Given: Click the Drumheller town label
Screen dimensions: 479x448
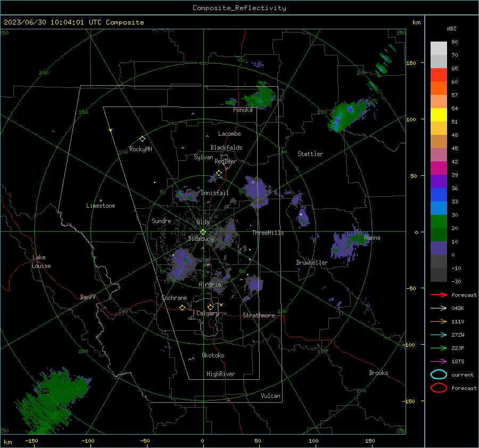Looking at the screenshot, I should click(x=312, y=263).
